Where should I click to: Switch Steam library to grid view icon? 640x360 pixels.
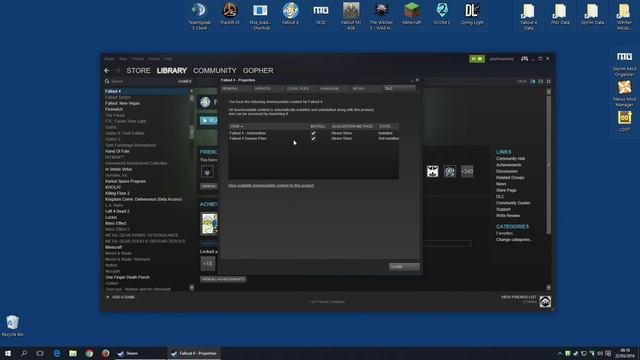(x=549, y=82)
